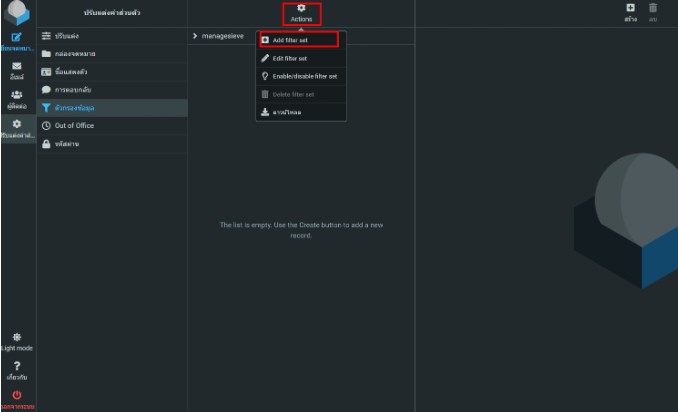
Task: Expand the managesieve filter set
Action: point(194,36)
